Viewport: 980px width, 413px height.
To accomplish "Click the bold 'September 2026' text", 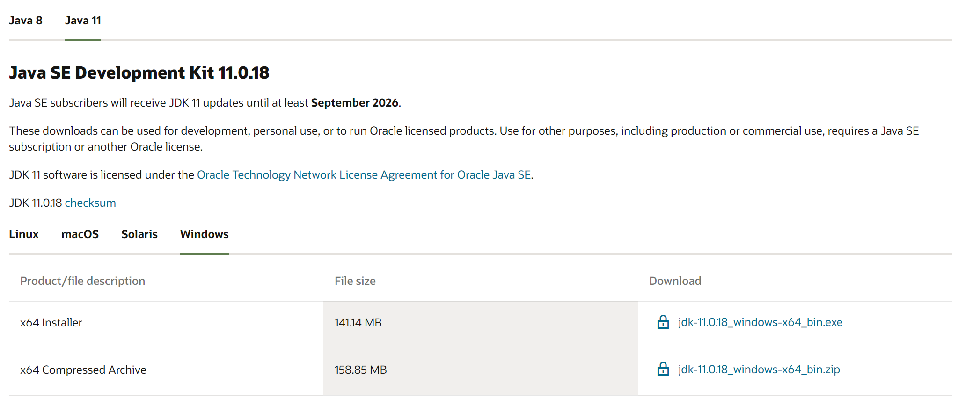I will (x=355, y=103).
